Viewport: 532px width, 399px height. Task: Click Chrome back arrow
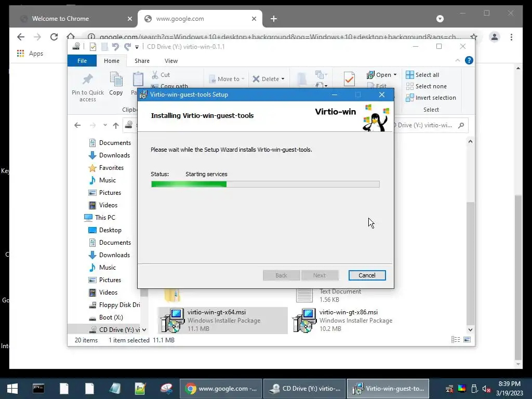coord(21,37)
